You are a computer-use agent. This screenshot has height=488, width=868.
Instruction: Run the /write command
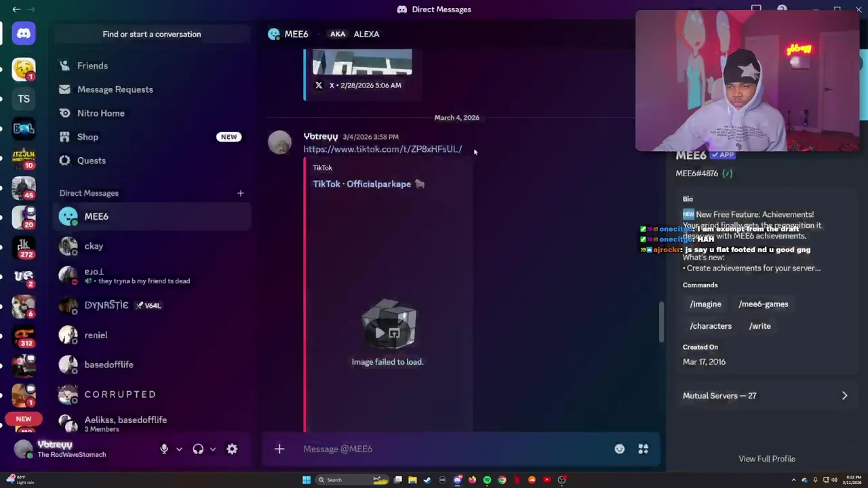pos(759,326)
